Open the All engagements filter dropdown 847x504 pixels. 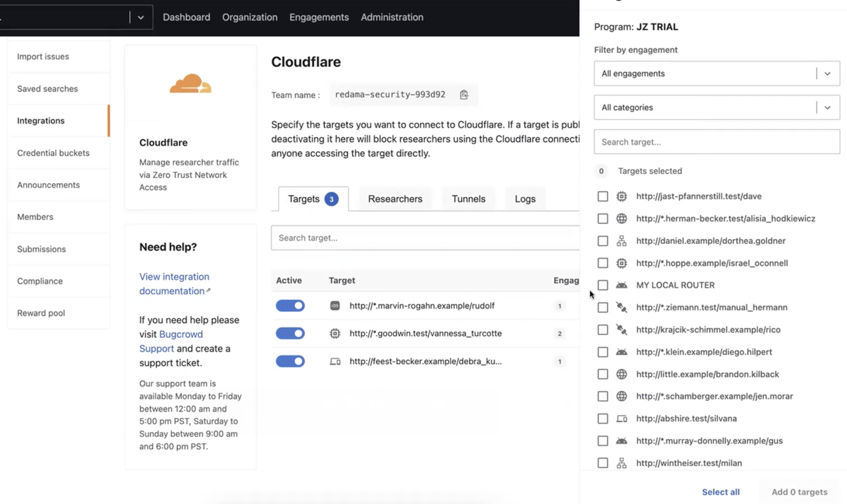[717, 73]
